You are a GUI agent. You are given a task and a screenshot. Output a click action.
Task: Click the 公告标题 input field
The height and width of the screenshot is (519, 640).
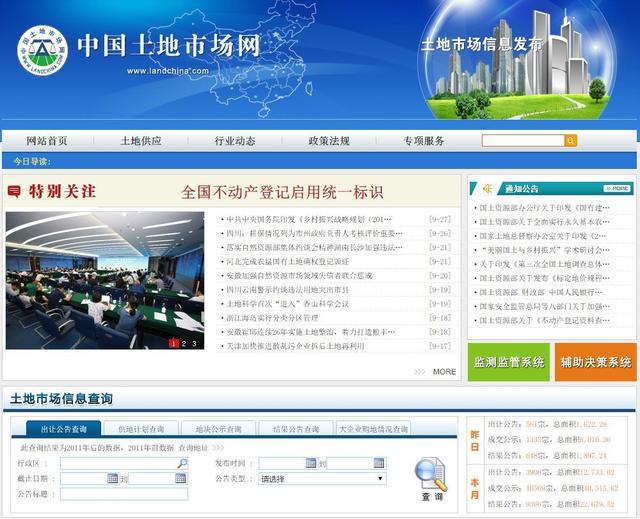pyautogui.click(x=124, y=494)
